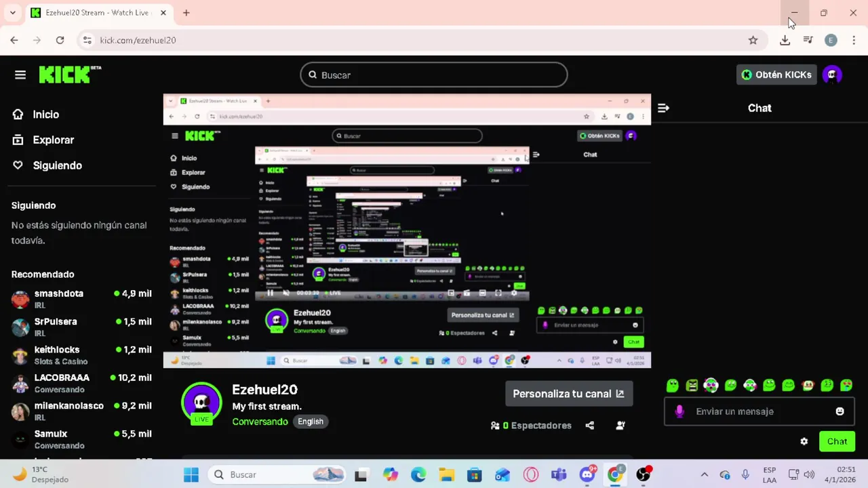Open Microsoft Edge from the taskbar
Image resolution: width=868 pixels, height=488 pixels.
point(418,474)
